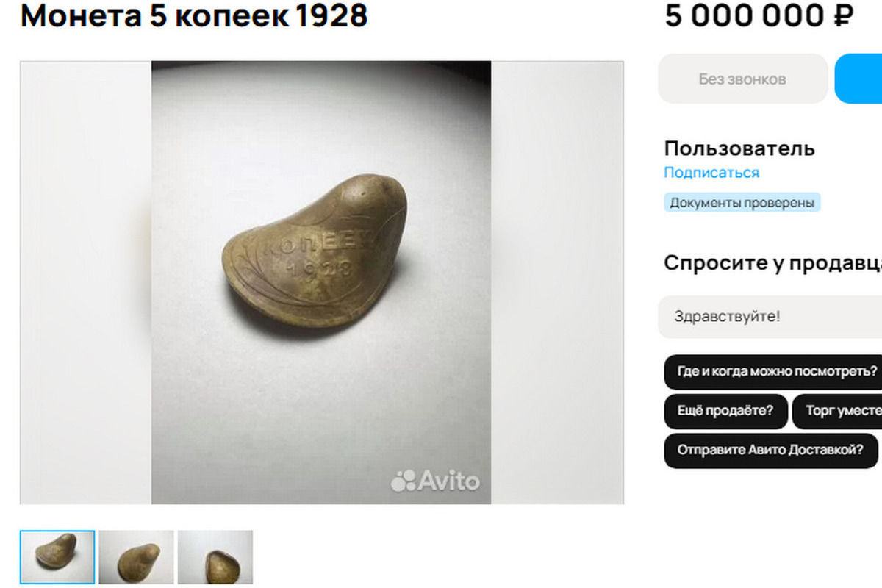Select the third coin thumbnail
The height and width of the screenshot is (588, 882).
(215, 558)
